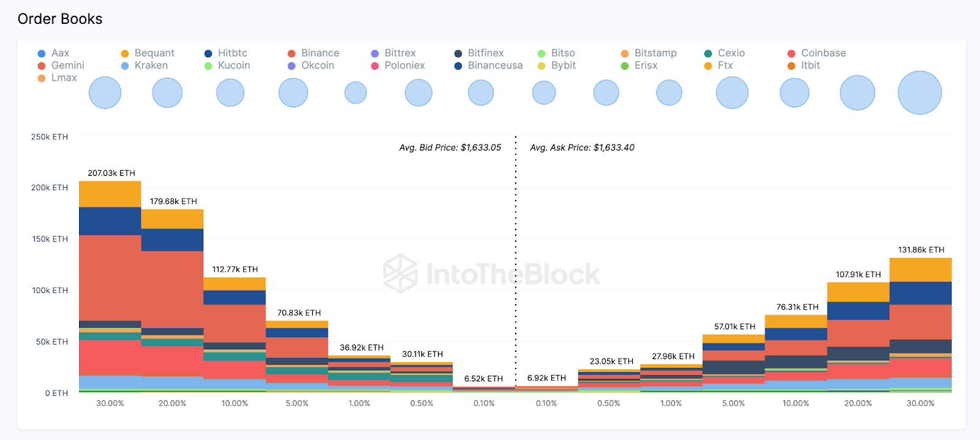Click the Bittrex purple legend dot
Viewport: 980px width, 440px height.
tap(375, 54)
